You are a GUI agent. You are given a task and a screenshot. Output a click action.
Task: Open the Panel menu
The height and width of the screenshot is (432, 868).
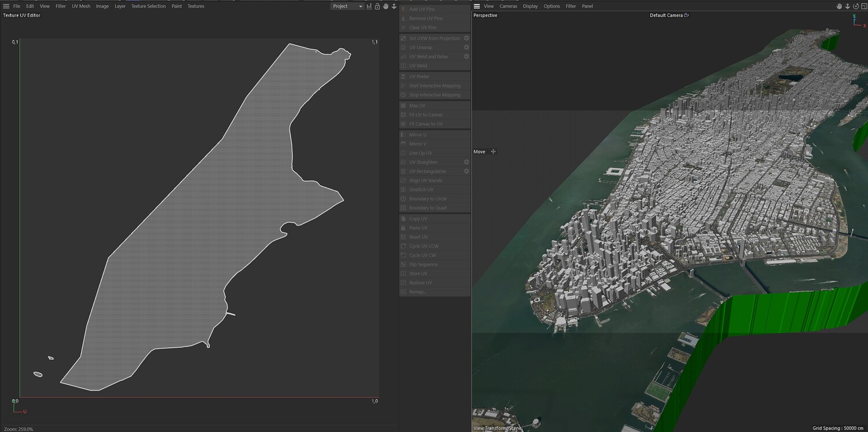587,6
